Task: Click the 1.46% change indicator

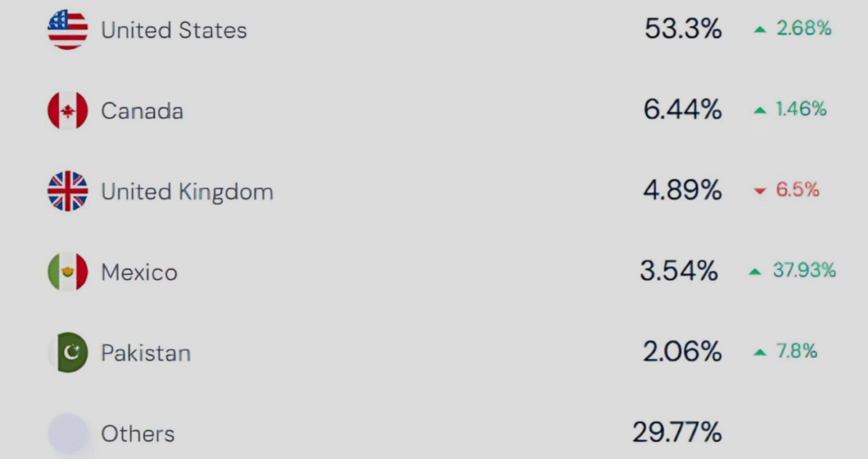Action: 800,109
